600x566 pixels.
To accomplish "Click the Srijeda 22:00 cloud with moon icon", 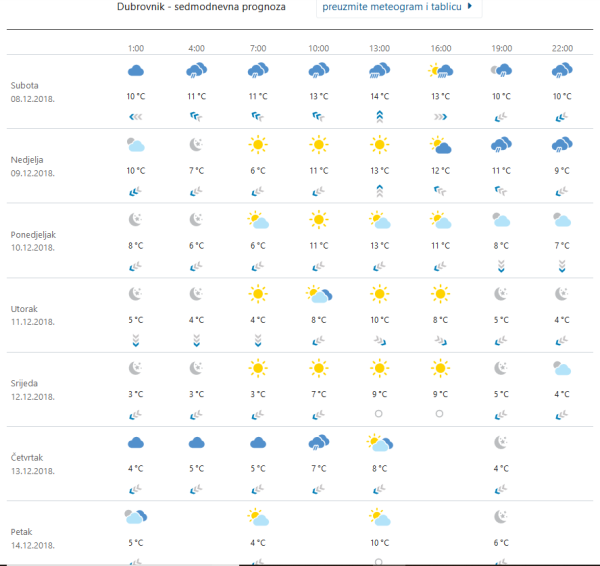I will coord(562,368).
